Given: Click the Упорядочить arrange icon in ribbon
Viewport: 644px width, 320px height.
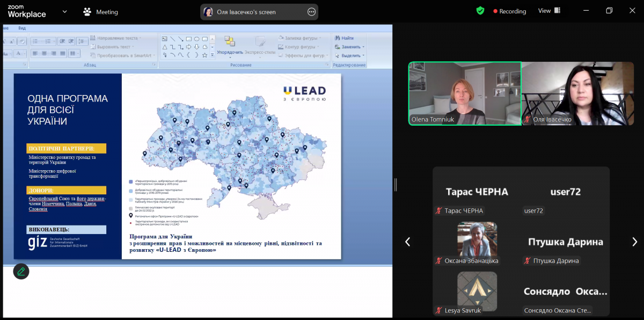Looking at the screenshot, I should click(230, 42).
